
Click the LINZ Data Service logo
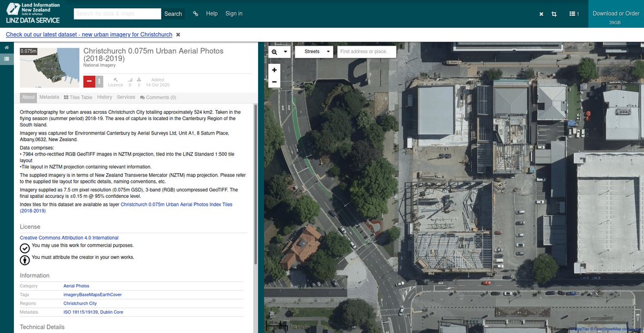point(33,13)
